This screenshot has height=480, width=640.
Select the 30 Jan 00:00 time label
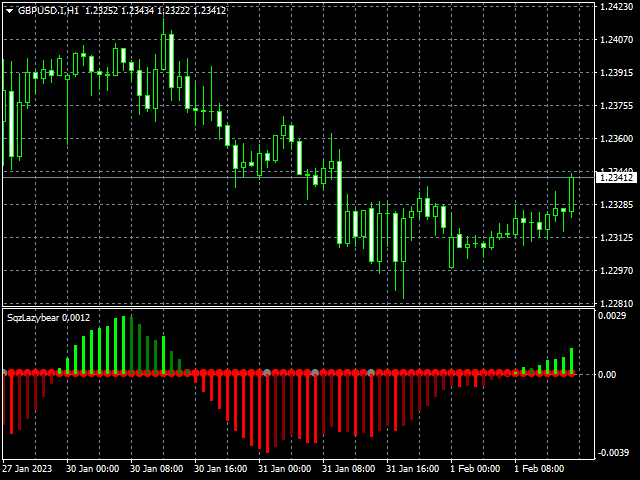pyautogui.click(x=93, y=469)
